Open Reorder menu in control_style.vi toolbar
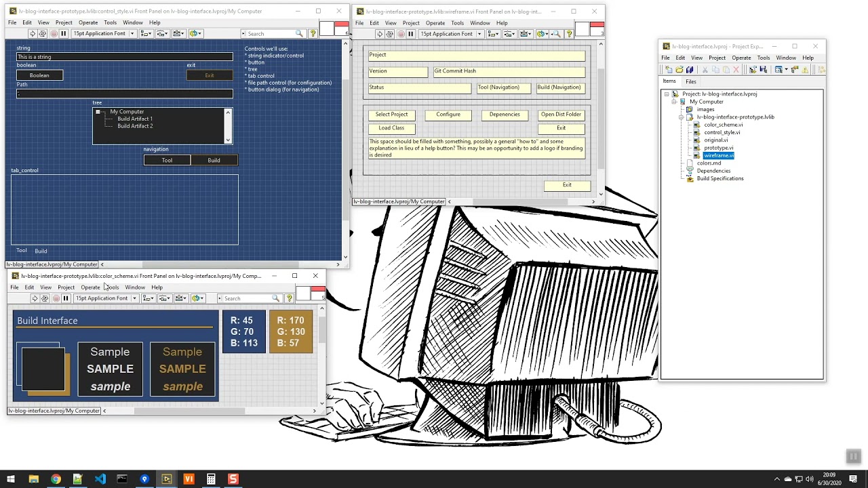 coord(195,33)
